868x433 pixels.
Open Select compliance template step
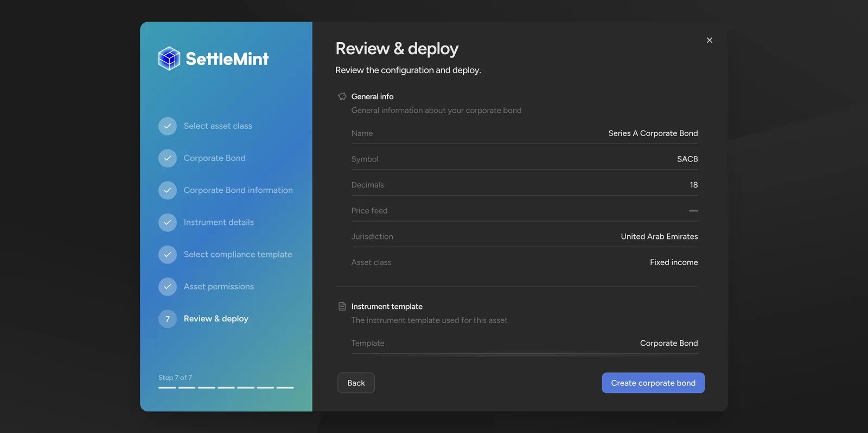click(238, 255)
